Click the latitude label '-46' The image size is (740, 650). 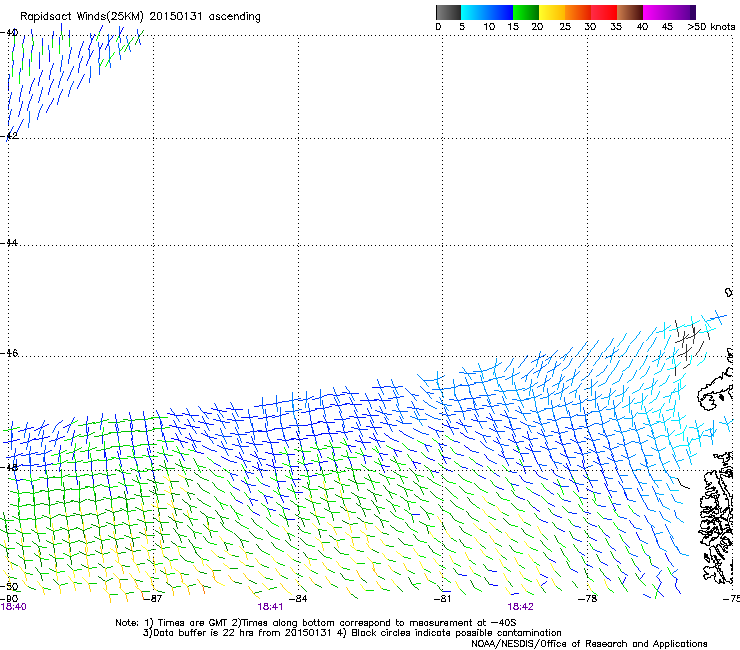[9, 353]
